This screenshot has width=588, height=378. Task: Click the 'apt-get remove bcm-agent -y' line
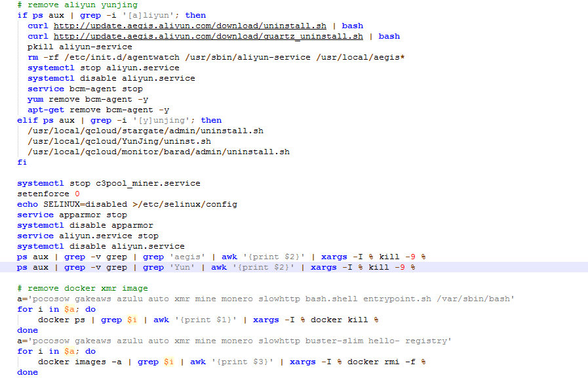point(98,110)
